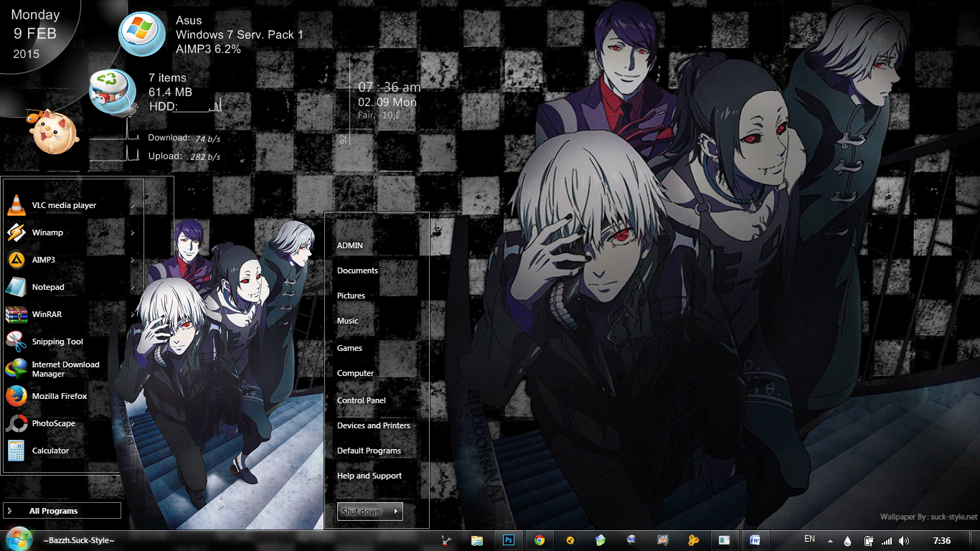The width and height of the screenshot is (980, 551).
Task: Open File Explorer from the taskbar
Action: click(476, 540)
